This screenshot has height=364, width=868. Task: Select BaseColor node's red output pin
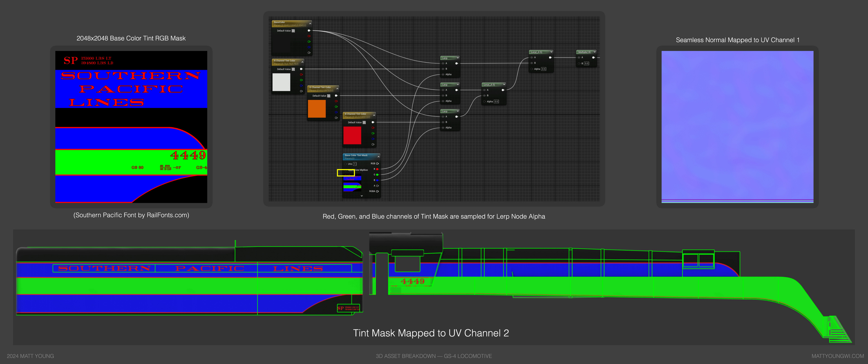click(309, 36)
